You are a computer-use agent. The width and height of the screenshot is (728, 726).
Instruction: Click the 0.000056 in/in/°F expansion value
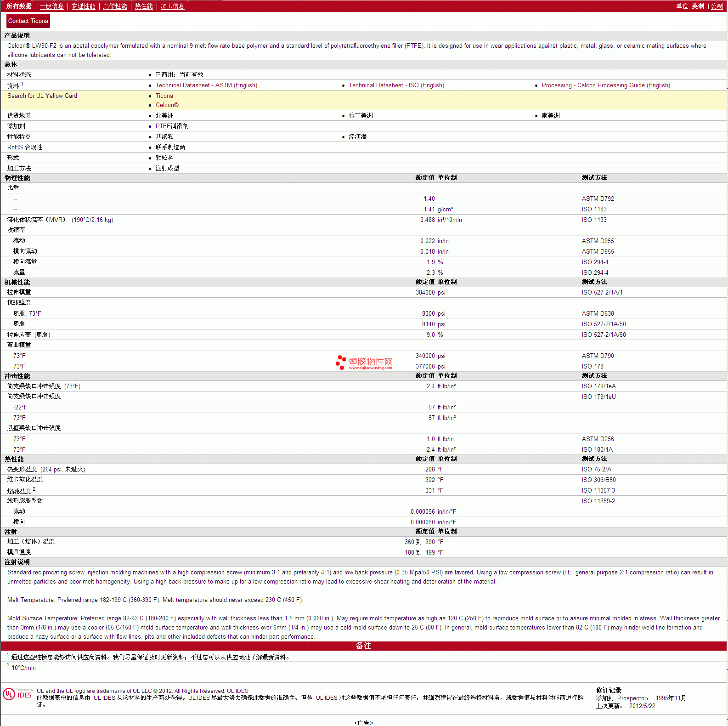pos(433,511)
